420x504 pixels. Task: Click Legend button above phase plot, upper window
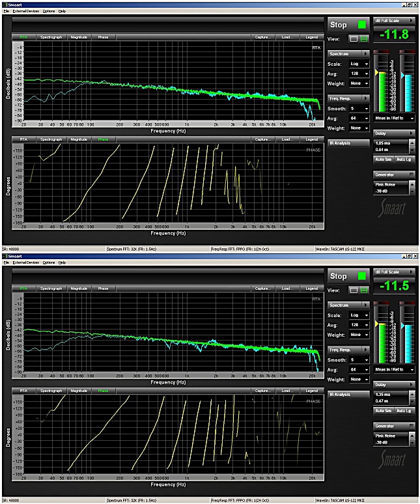click(x=311, y=139)
